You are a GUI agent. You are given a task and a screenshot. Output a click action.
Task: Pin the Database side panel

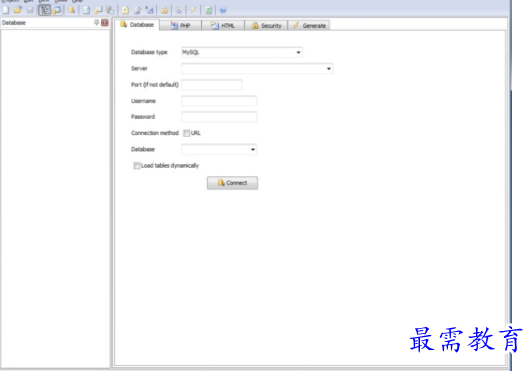coord(97,22)
